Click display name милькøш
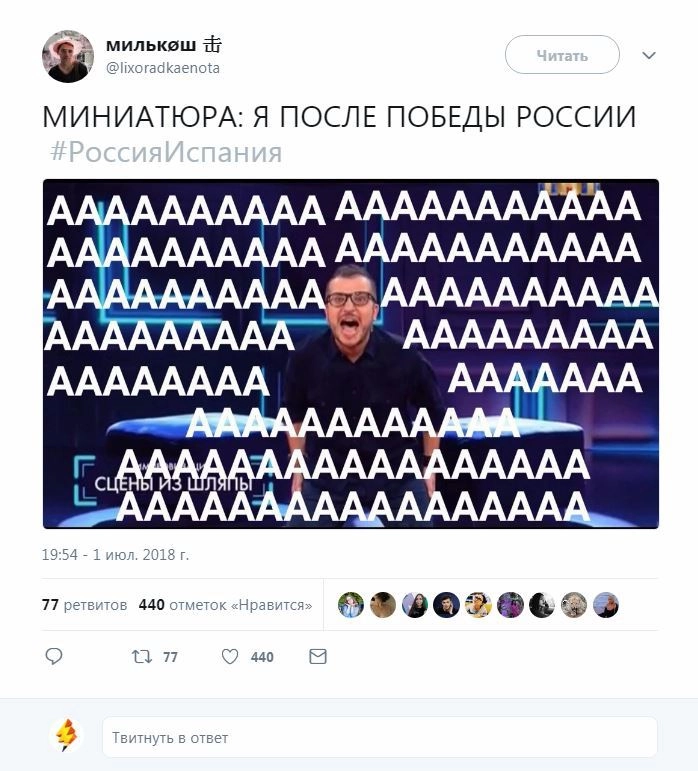Viewport: 698px width, 771px height. 151,45
